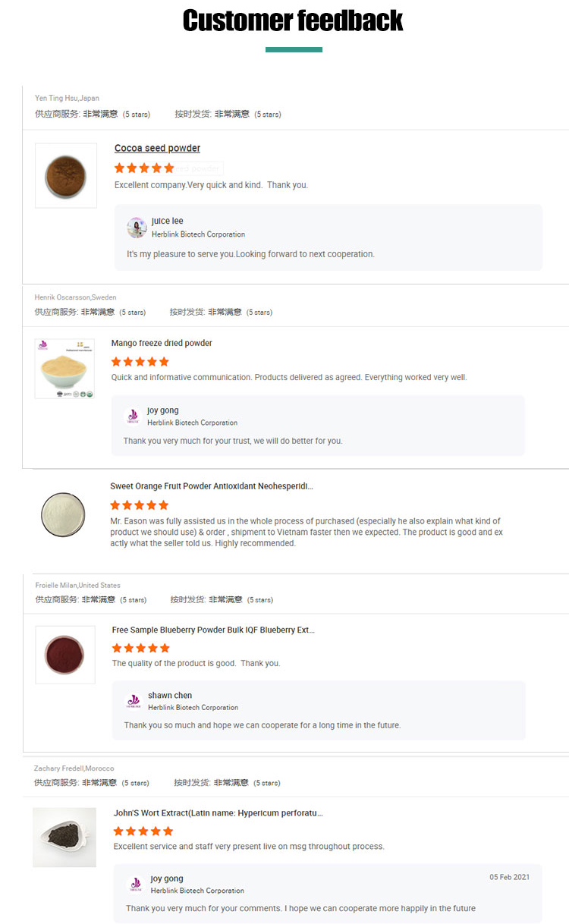Open the Cocoa seed powder link

(x=157, y=148)
